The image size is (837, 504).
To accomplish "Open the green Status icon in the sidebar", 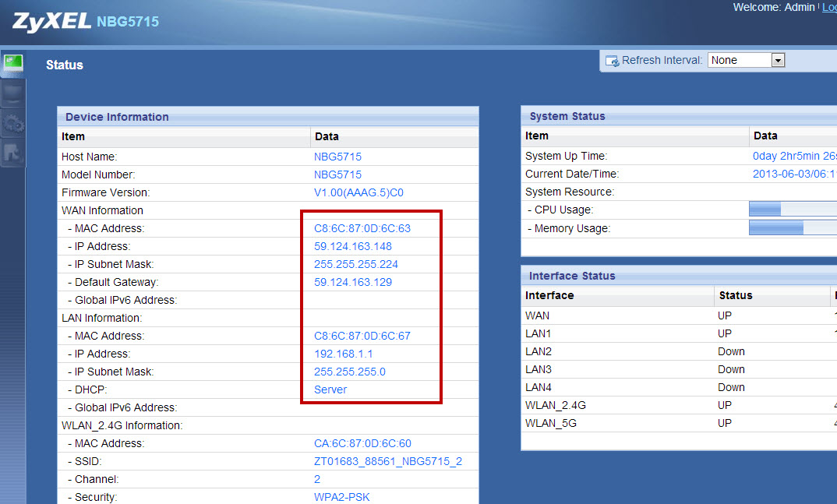I will coord(12,63).
